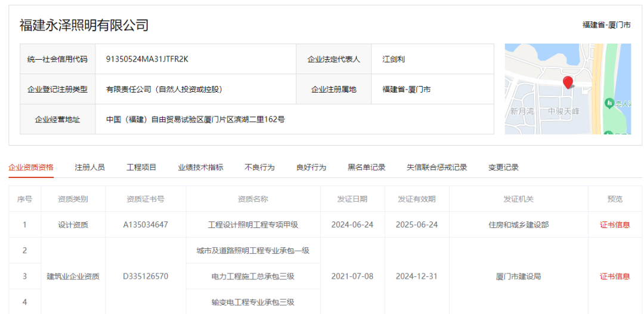Viewport: 644px width, 314px height.
Task: Click the 预览 column header
Action: [x=615, y=199]
